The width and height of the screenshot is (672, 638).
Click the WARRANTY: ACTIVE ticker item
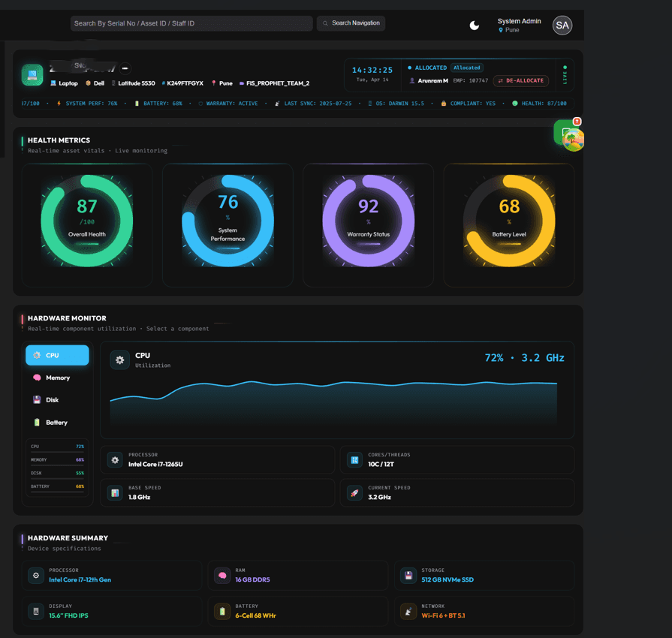tap(228, 104)
